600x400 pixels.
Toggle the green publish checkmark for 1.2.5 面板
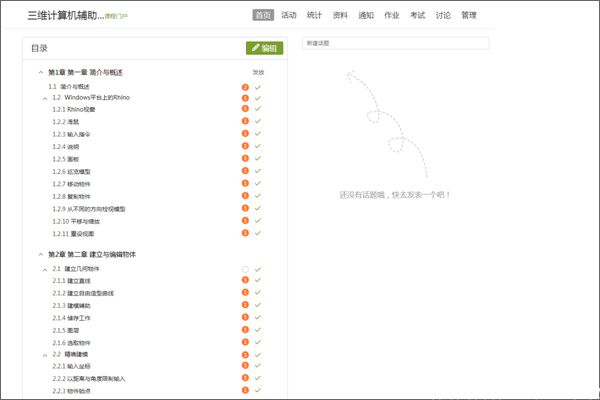point(258,159)
